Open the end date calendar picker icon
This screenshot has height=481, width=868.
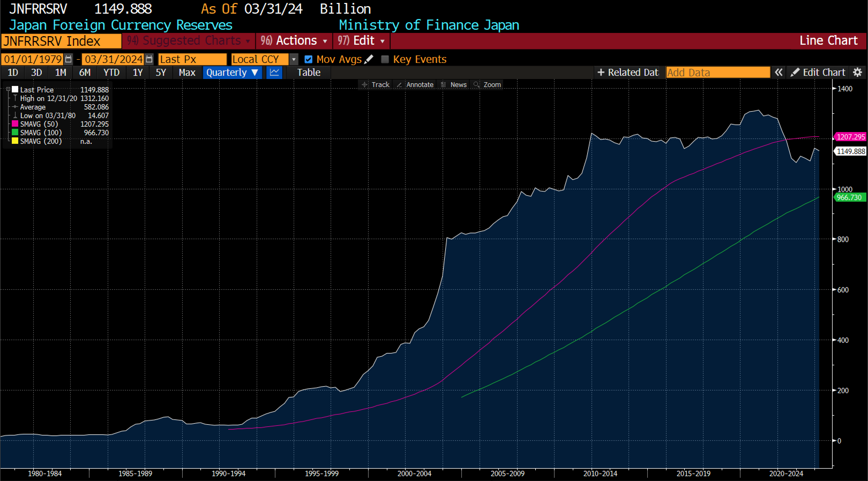coord(149,59)
